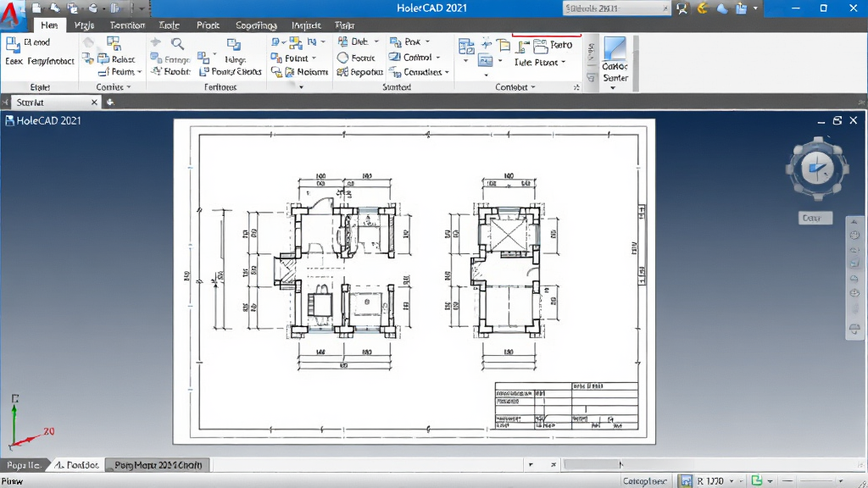Open the Prock ribbon tab

coord(209,25)
